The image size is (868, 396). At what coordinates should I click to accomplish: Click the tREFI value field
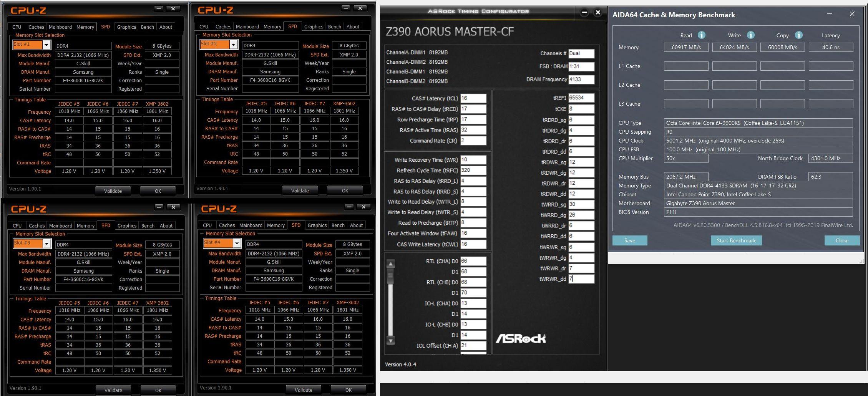[x=581, y=98]
